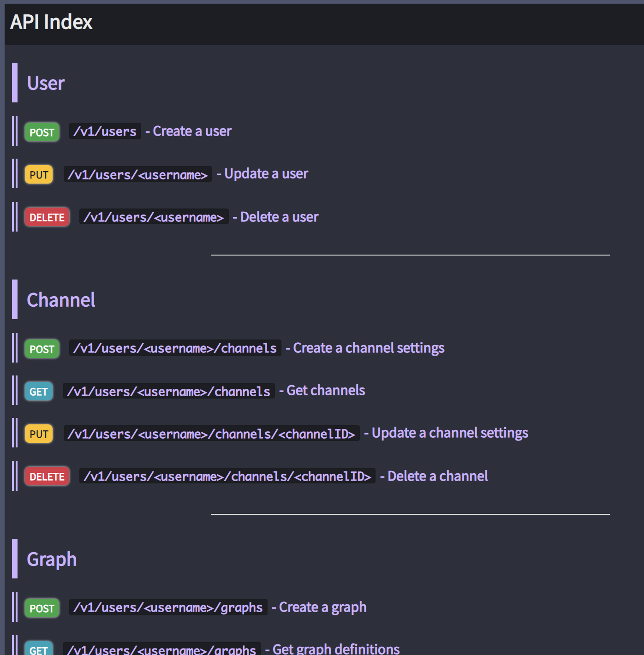Click the Graph section heading
Viewport: 644px width, 655px height.
click(x=52, y=560)
